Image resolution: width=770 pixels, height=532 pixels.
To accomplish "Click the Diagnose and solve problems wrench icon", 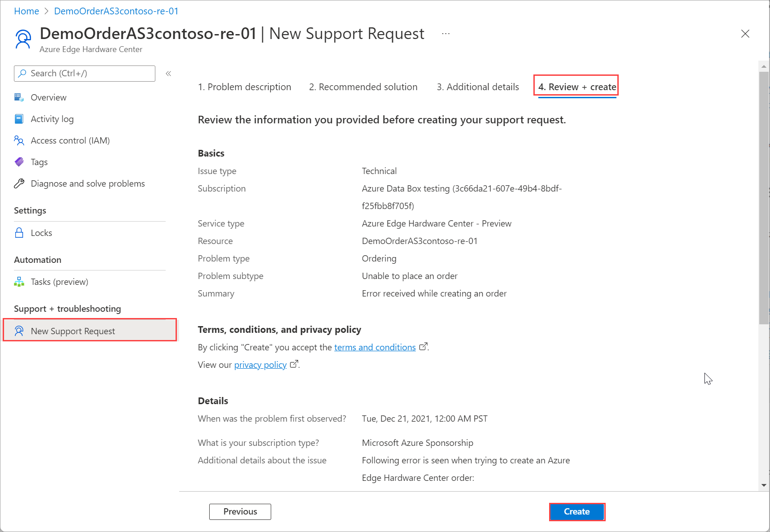I will coord(19,183).
